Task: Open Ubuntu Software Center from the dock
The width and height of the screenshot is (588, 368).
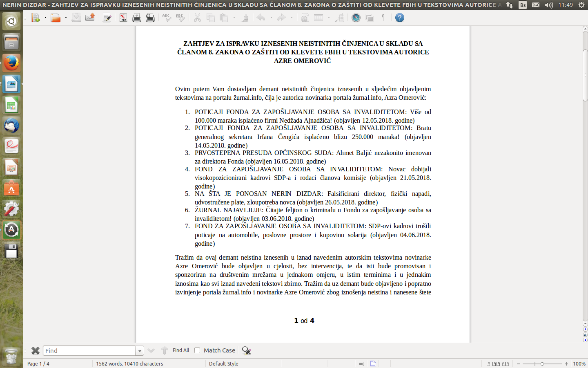Action: (11, 188)
